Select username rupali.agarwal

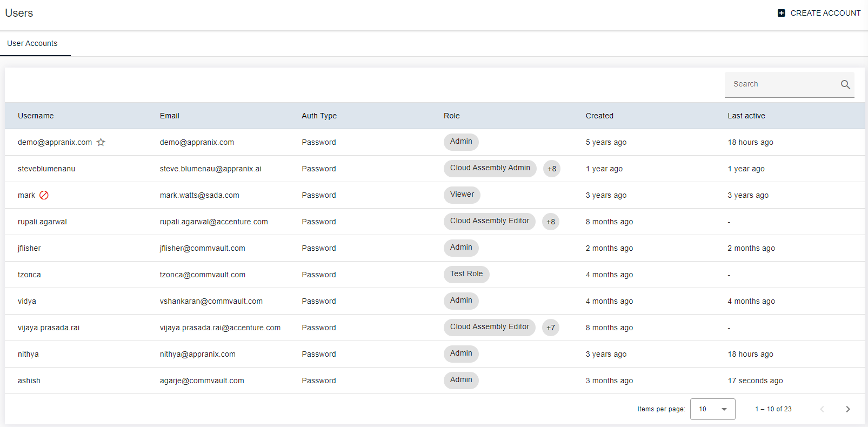click(42, 222)
